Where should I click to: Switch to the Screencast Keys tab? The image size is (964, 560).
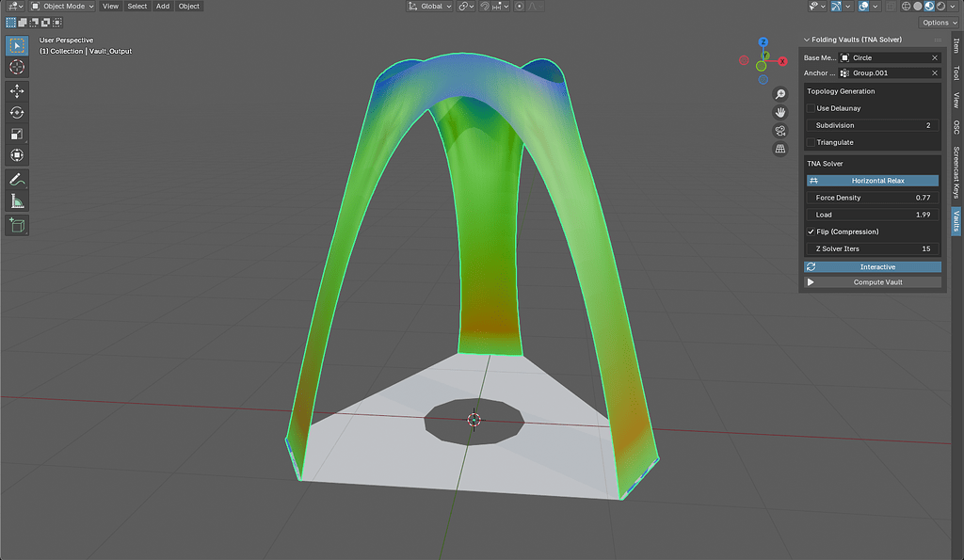pos(956,172)
